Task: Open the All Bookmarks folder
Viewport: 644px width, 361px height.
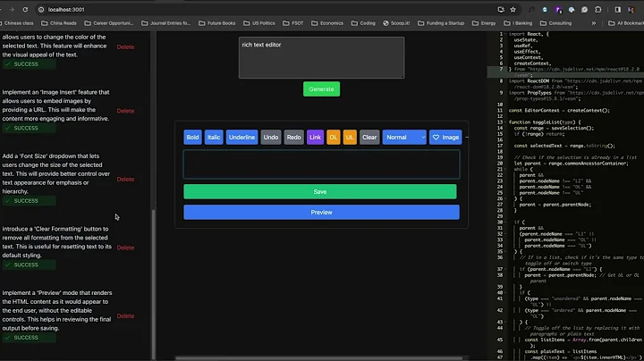Action: 626,23
